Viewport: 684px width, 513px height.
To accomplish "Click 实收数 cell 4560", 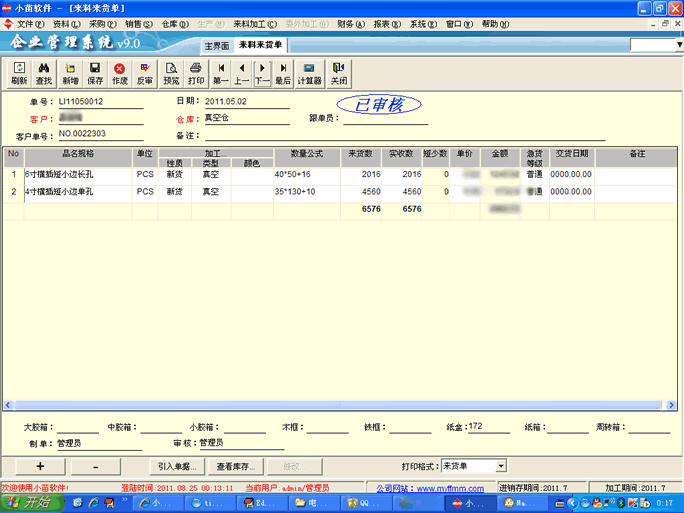I will click(x=402, y=192).
